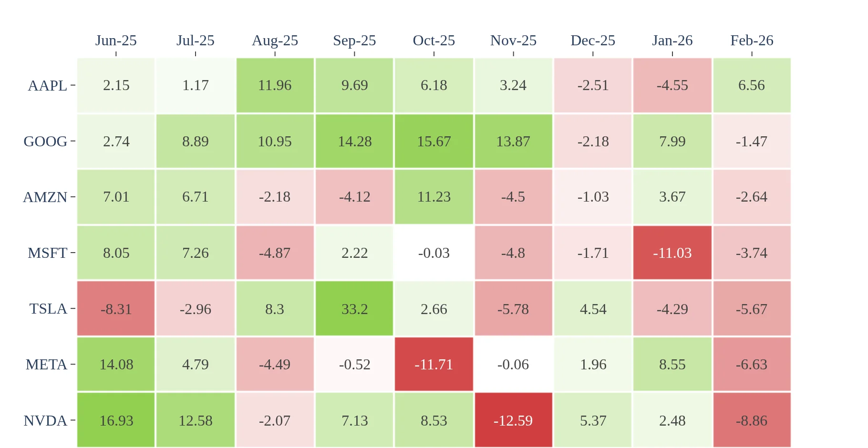Click the META Nov-25 cell showing -0.06
The image size is (868, 448).
click(513, 365)
